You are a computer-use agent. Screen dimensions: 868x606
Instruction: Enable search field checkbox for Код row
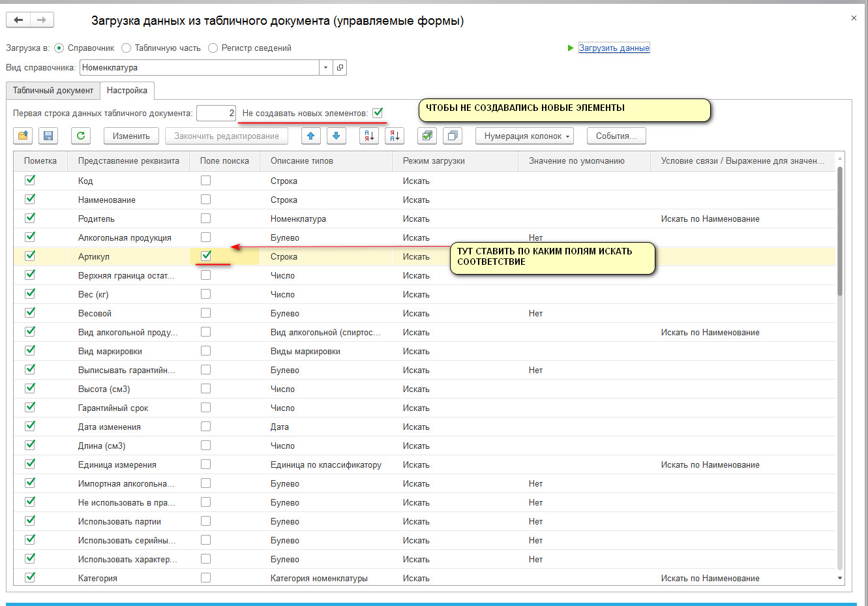[x=206, y=181]
